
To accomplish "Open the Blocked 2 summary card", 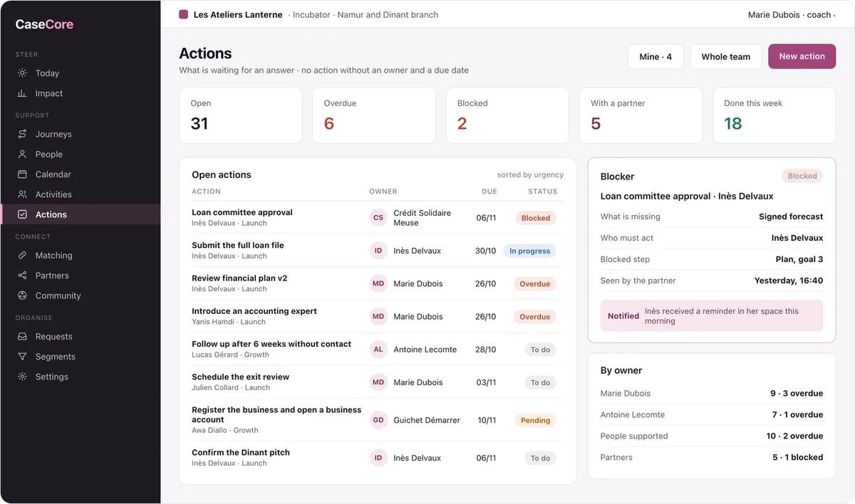I will [x=507, y=115].
